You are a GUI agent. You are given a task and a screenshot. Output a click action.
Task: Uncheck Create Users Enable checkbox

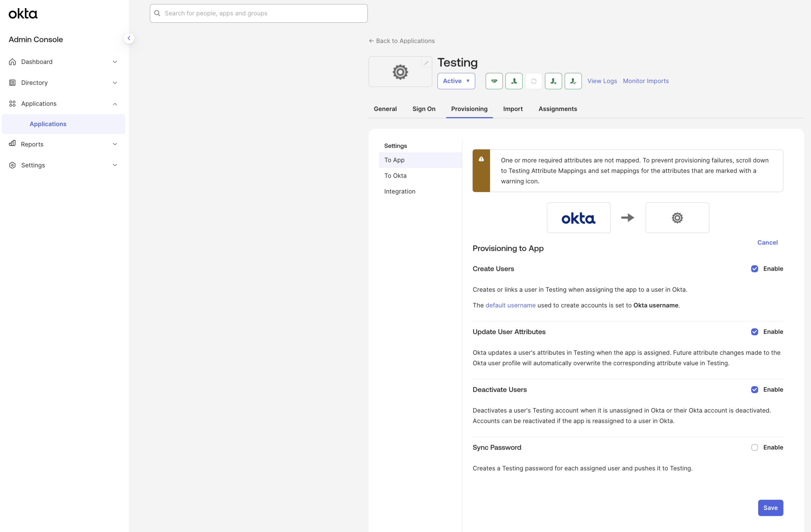[x=755, y=269]
